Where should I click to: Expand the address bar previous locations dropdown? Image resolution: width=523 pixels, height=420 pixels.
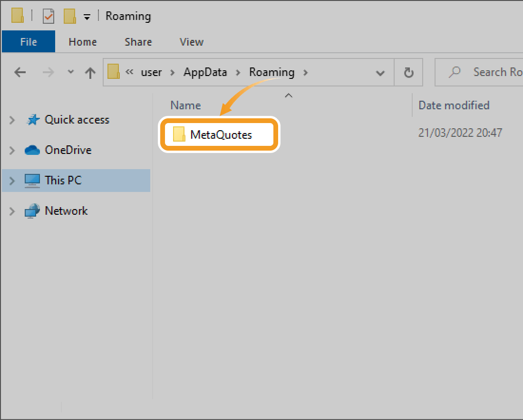380,73
